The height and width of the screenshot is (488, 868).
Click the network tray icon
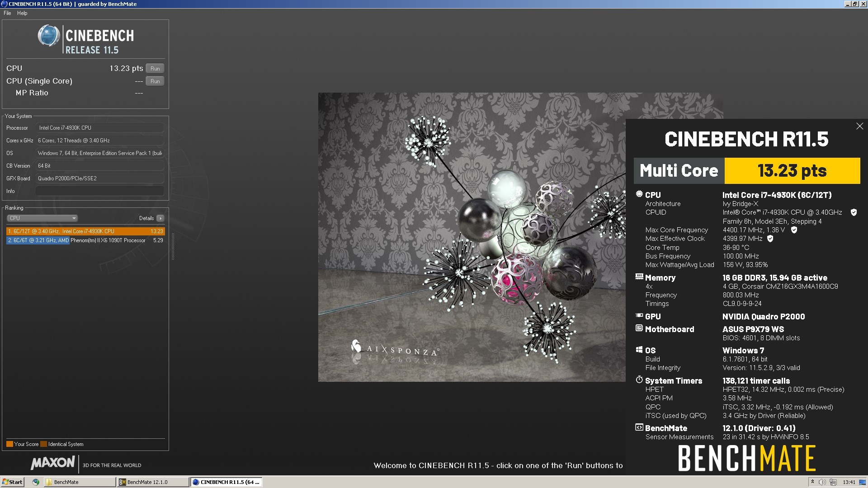pyautogui.click(x=833, y=482)
